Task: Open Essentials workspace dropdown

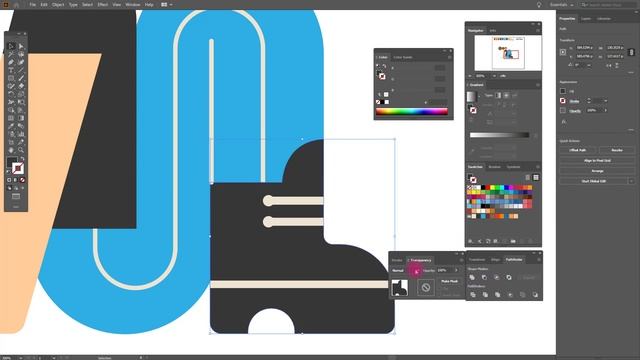Action: point(561,4)
